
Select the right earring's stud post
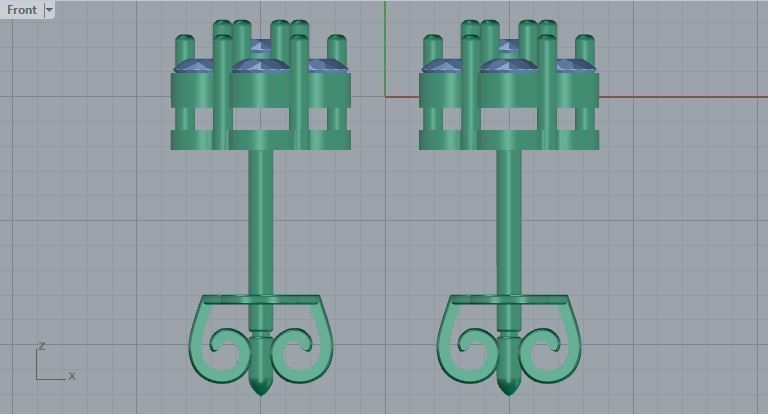pos(509,222)
